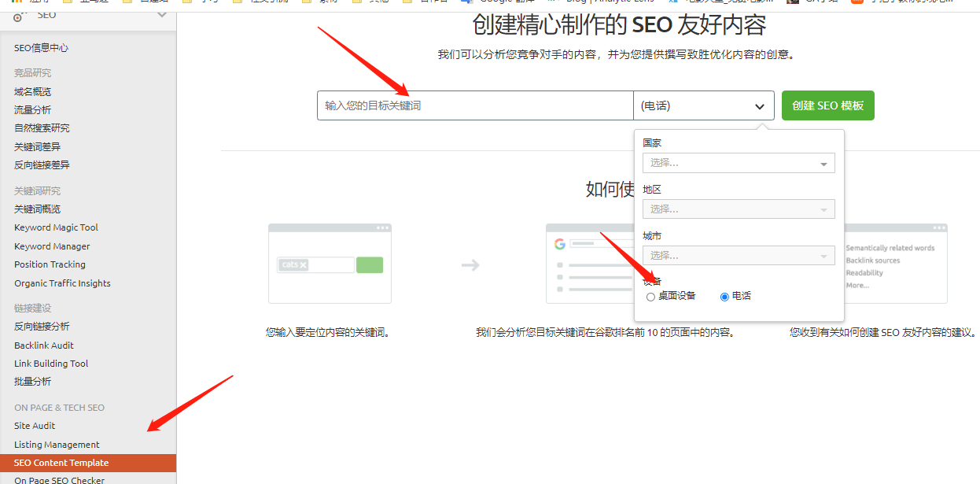
Task: Select the 电话 radio button
Action: (724, 297)
